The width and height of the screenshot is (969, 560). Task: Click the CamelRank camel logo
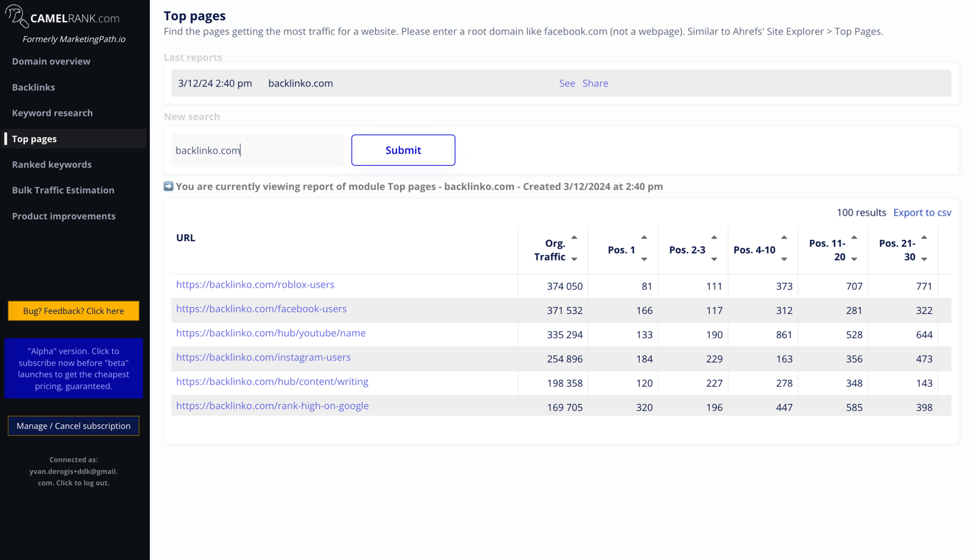click(x=17, y=17)
